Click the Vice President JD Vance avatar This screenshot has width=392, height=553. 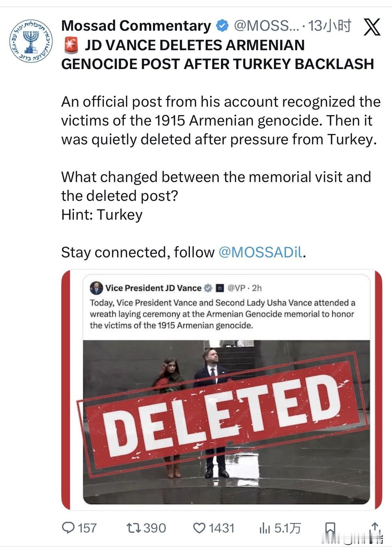click(x=97, y=288)
